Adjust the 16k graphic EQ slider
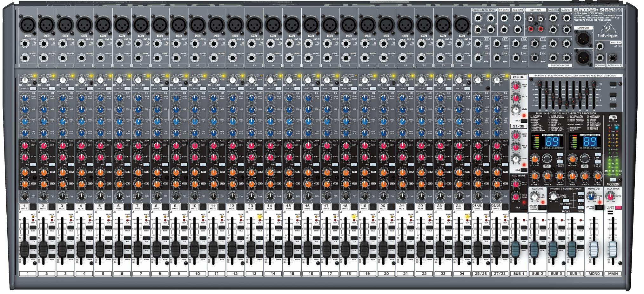The height and width of the screenshot is (294, 644). [594, 84]
